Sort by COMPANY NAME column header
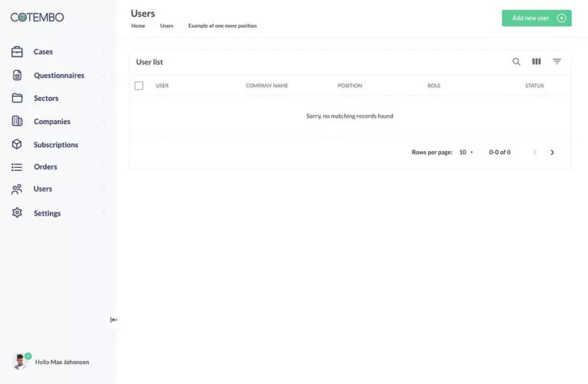 click(266, 86)
